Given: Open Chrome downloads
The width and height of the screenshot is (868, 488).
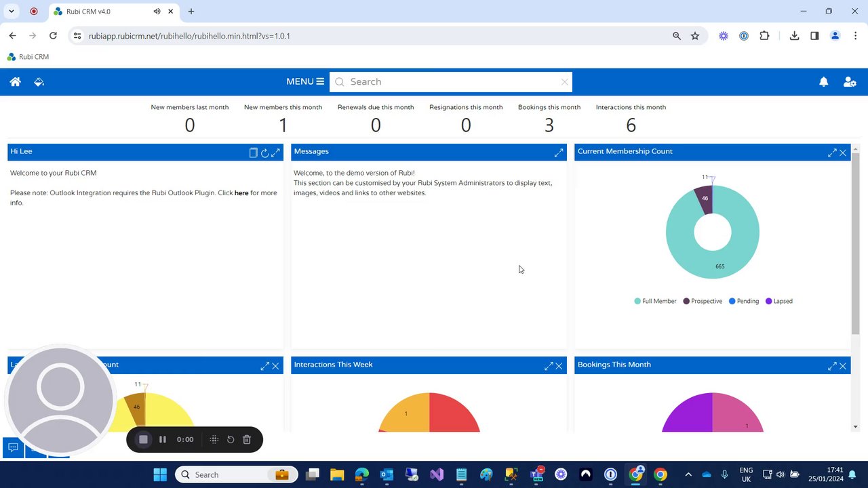Looking at the screenshot, I should pyautogui.click(x=794, y=36).
